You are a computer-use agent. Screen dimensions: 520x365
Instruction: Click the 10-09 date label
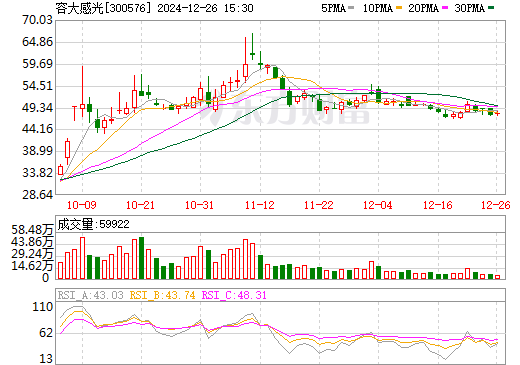click(x=82, y=205)
